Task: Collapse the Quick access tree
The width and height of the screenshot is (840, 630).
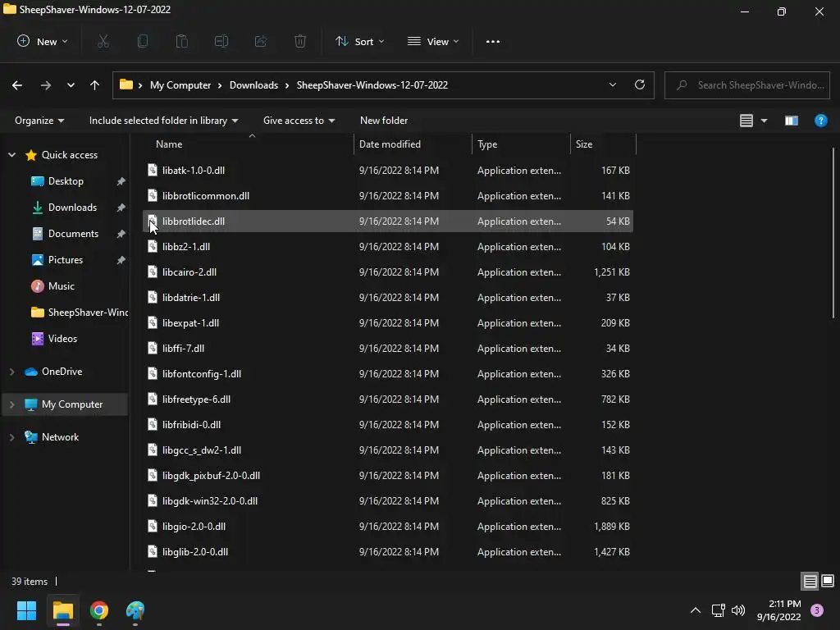Action: (11, 155)
